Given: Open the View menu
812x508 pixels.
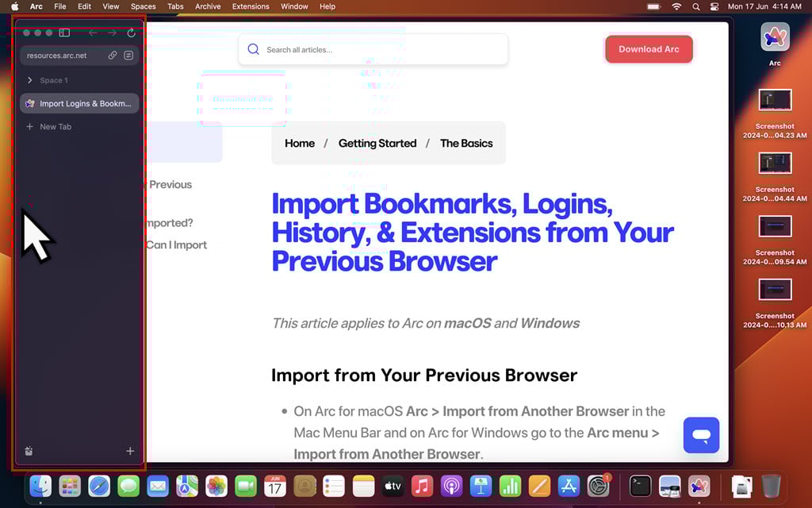Looking at the screenshot, I should (111, 6).
